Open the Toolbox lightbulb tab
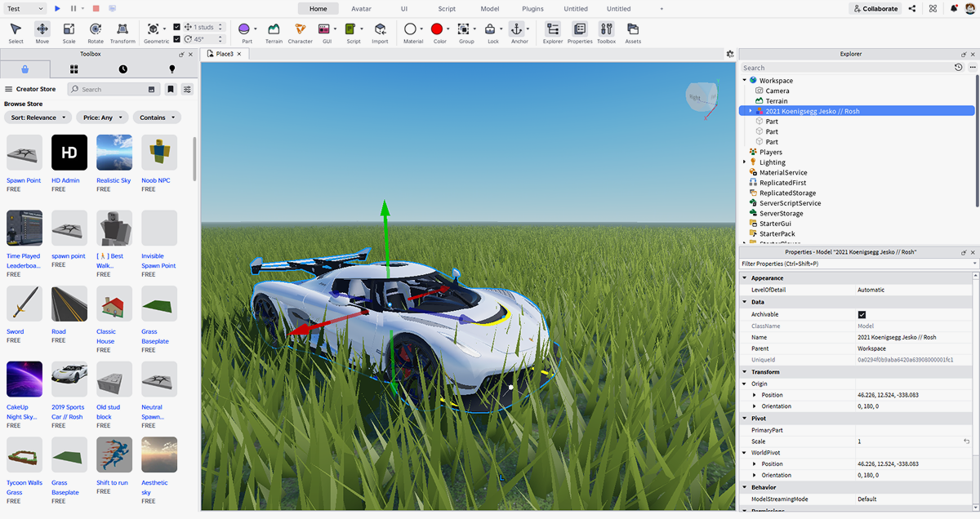 [171, 69]
